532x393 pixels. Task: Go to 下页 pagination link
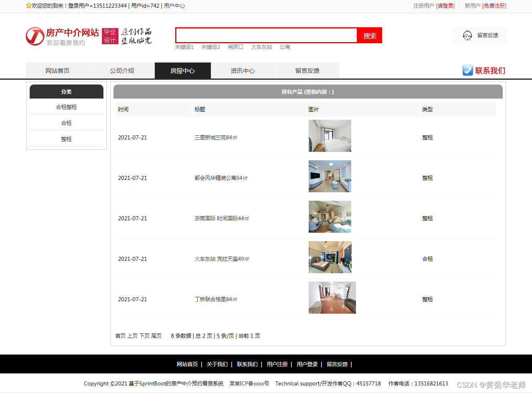(144, 336)
